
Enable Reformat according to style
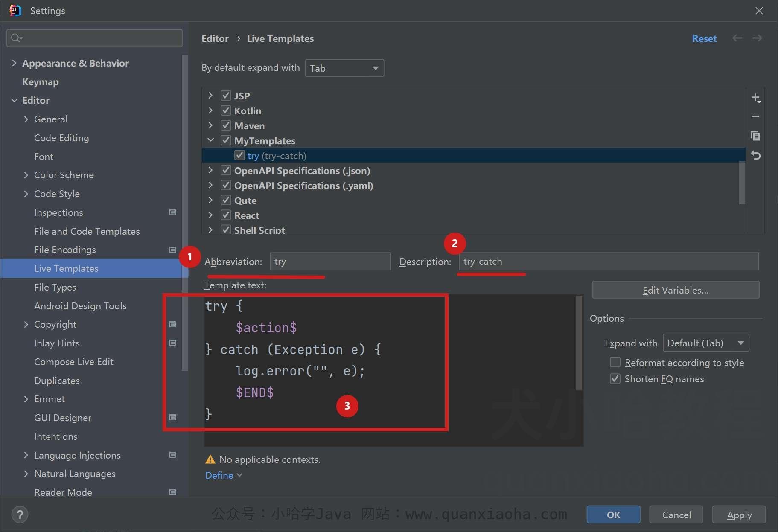615,362
